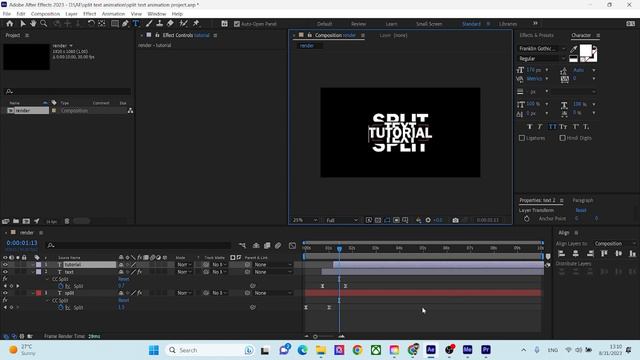The image size is (640, 360).
Task: Click Reset for text layer CC Split
Action: pyautogui.click(x=123, y=279)
